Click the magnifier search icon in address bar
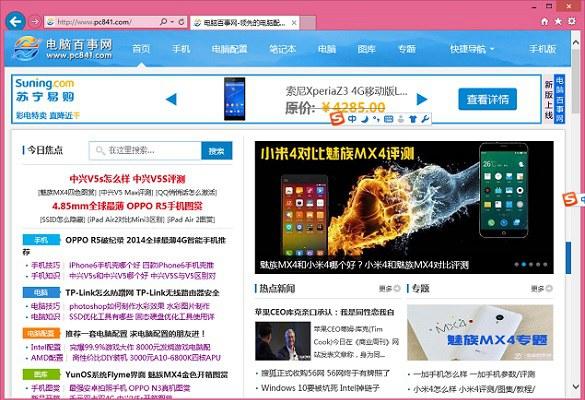585x400 pixels. 163,22
